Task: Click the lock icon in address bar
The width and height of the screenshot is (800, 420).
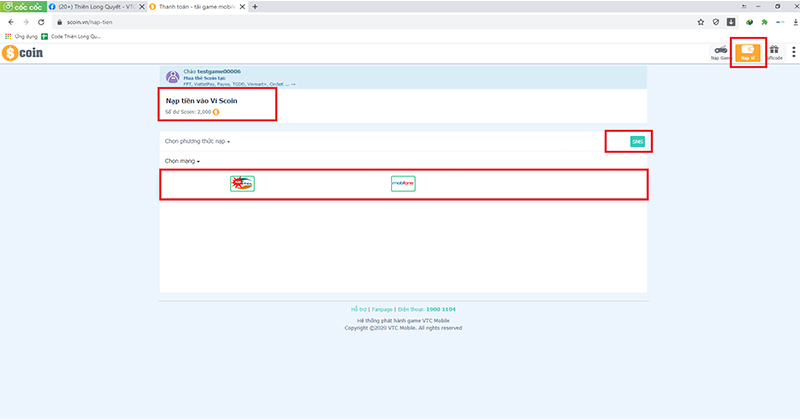Action: (59, 22)
